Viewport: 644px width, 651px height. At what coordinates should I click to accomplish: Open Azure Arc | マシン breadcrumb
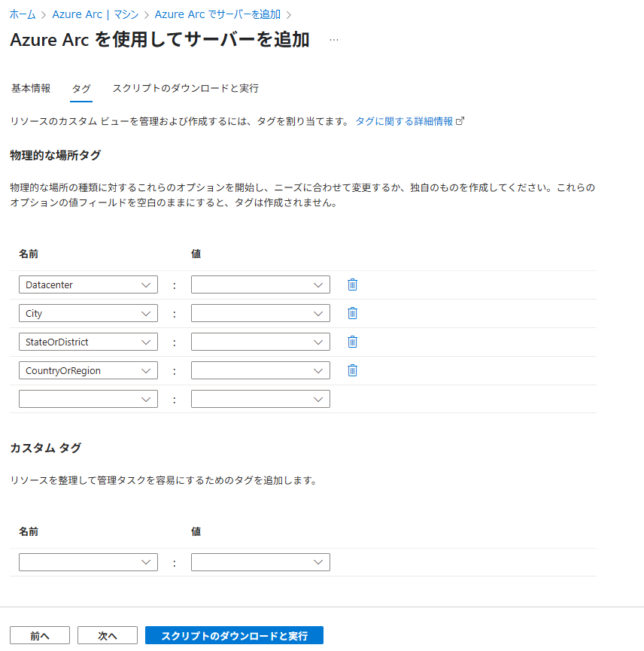pyautogui.click(x=96, y=14)
